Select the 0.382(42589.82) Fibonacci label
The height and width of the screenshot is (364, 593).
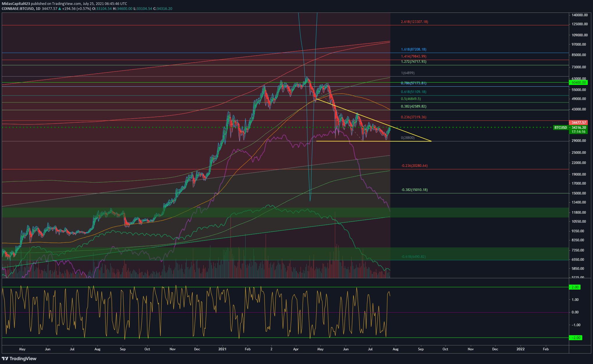coord(413,106)
